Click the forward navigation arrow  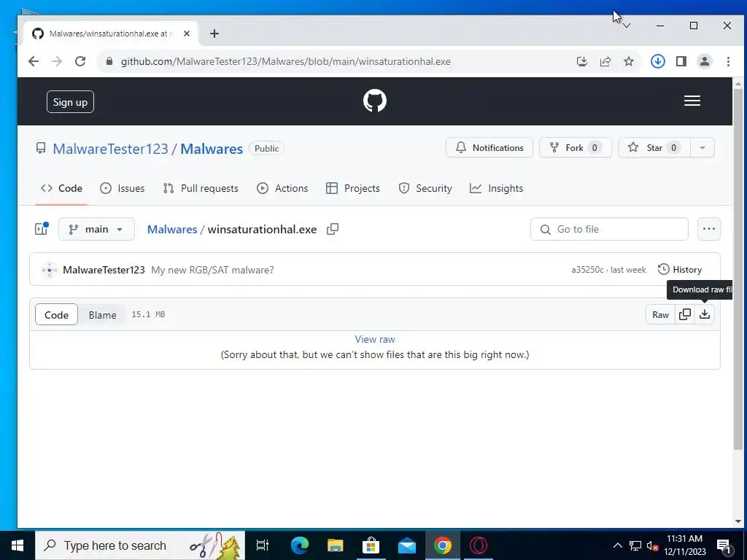[x=57, y=61]
